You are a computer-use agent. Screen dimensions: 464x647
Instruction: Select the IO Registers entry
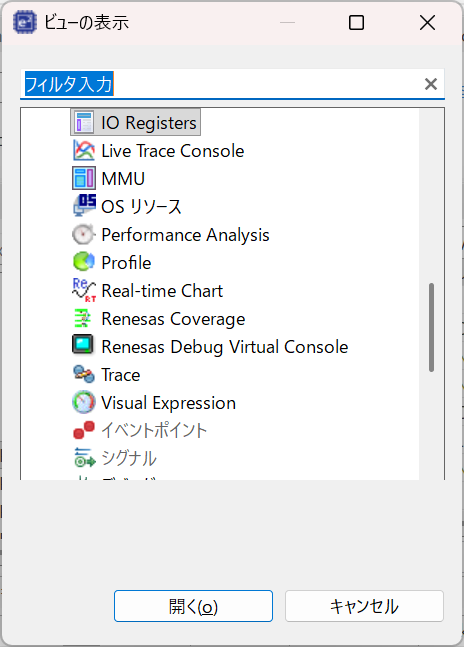click(135, 122)
